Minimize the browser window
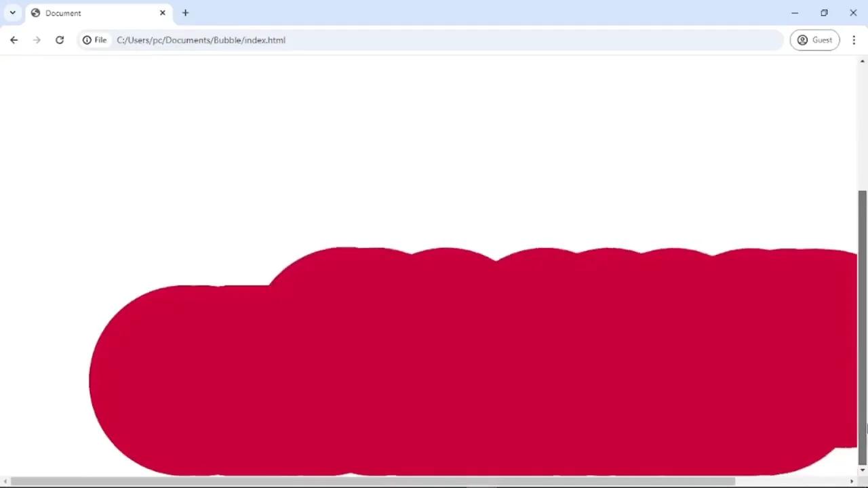868x488 pixels. point(795,13)
